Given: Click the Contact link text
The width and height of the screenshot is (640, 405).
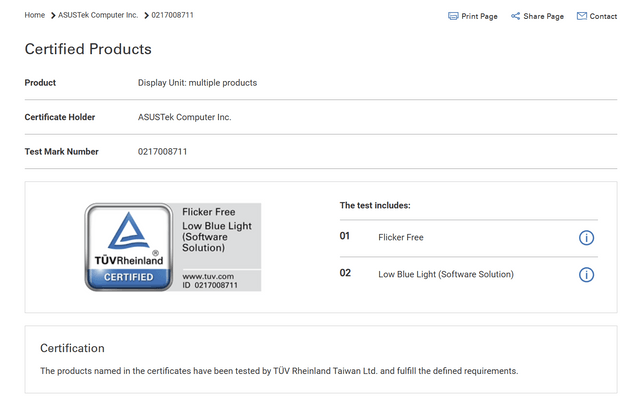Looking at the screenshot, I should [x=603, y=16].
